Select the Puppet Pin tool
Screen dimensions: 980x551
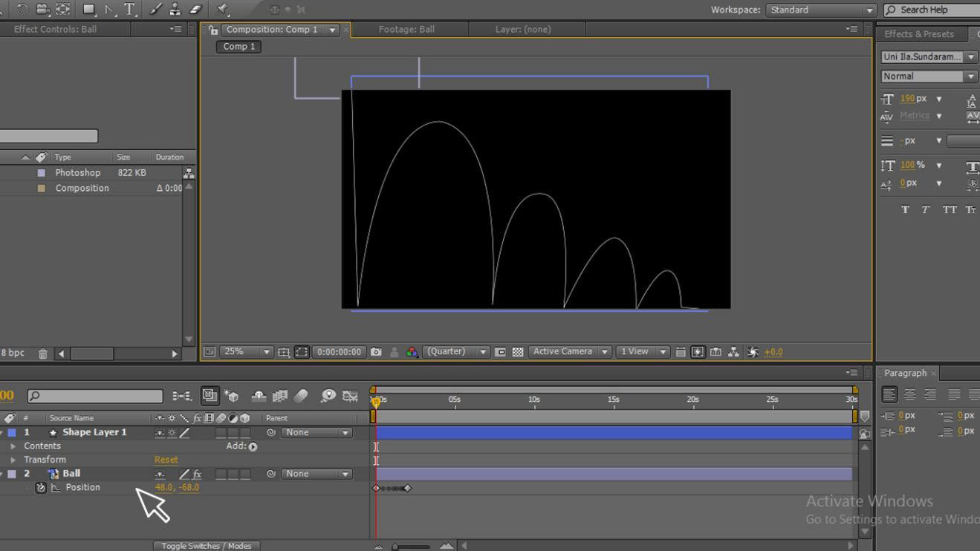click(x=222, y=10)
